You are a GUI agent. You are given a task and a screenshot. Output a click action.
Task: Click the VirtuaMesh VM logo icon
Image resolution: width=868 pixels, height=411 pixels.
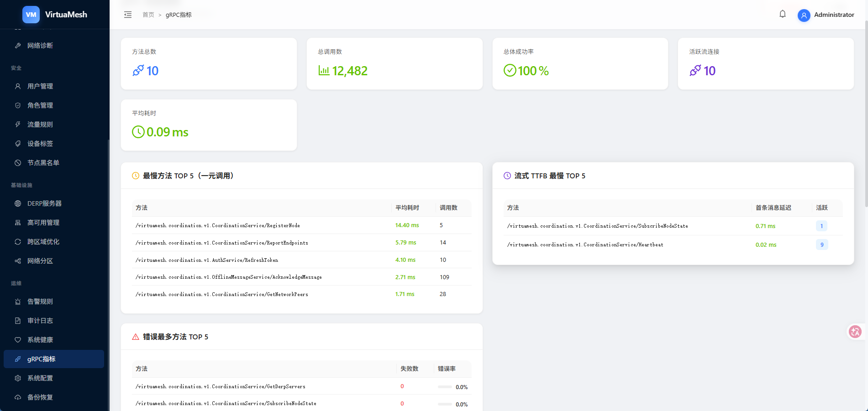(31, 15)
